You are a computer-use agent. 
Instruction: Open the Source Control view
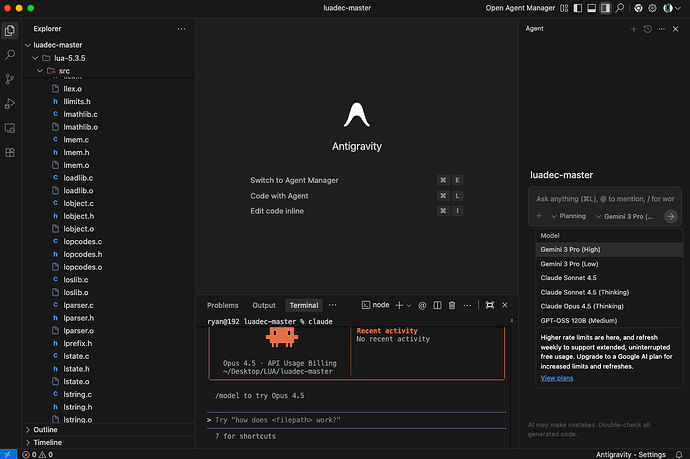10,79
